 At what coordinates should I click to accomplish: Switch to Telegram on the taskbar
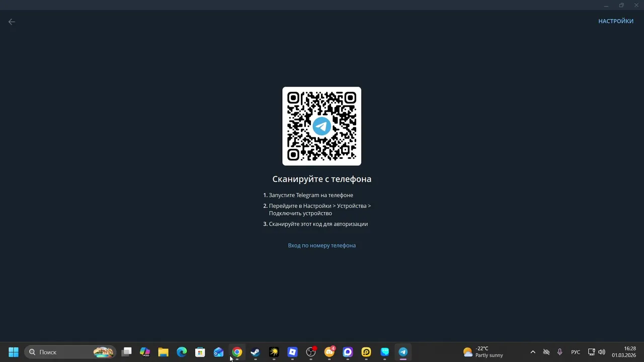(403, 352)
